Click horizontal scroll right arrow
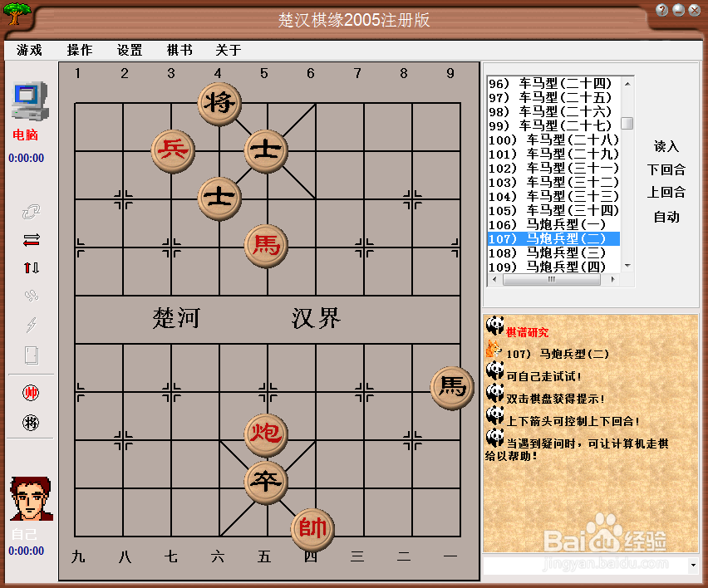The image size is (708, 588). click(612, 279)
